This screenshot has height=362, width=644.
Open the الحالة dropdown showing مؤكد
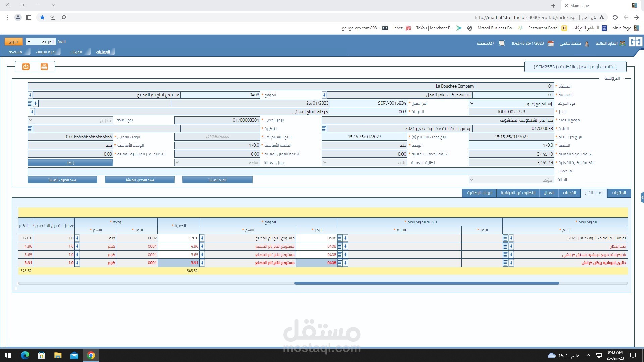(x=512, y=180)
